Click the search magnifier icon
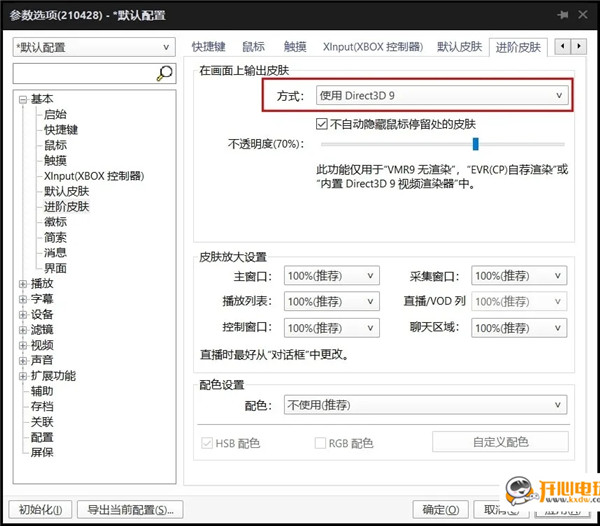 [x=165, y=73]
